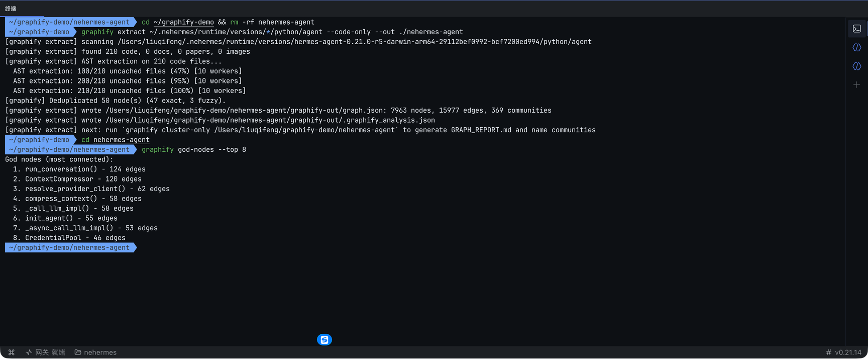Click the 200/210 uncached files (95%) line
The height and width of the screenshot is (359, 868).
128,81
